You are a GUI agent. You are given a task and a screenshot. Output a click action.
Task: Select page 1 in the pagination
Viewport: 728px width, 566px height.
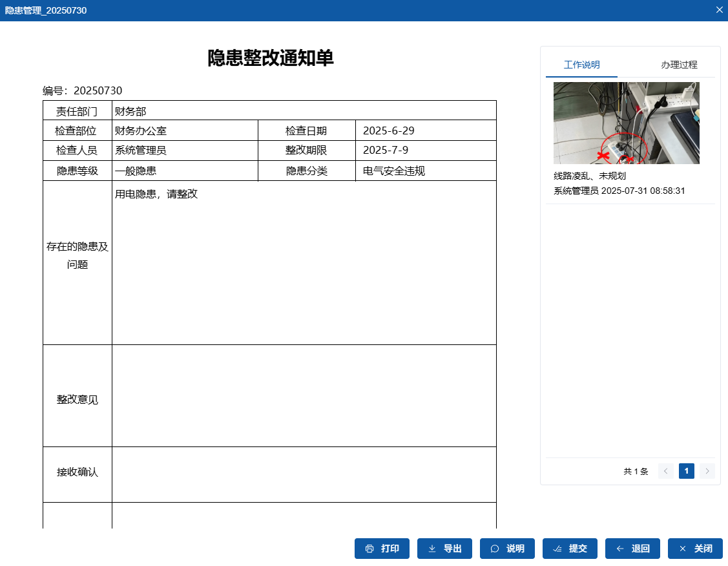pos(687,471)
